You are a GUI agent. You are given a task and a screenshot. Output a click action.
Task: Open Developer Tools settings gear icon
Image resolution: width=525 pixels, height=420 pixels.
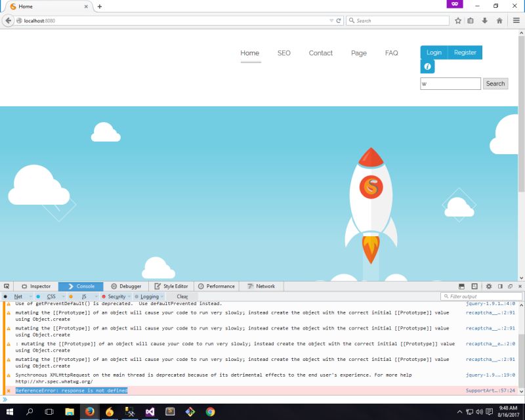coord(488,286)
